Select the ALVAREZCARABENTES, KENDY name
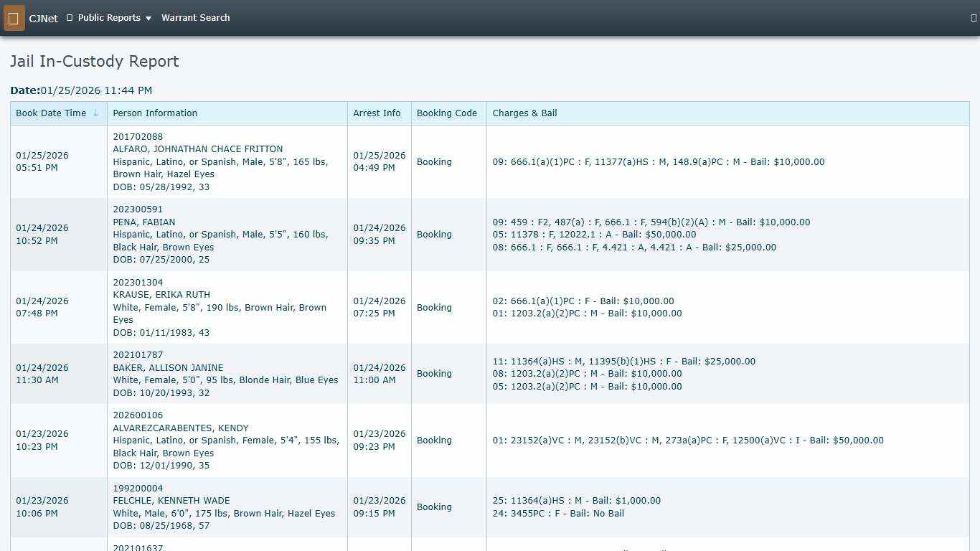Screen dimensions: 980x551 (181, 428)
